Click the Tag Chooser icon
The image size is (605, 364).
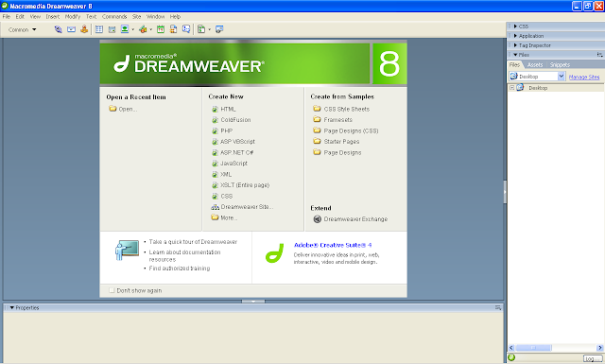click(x=219, y=29)
